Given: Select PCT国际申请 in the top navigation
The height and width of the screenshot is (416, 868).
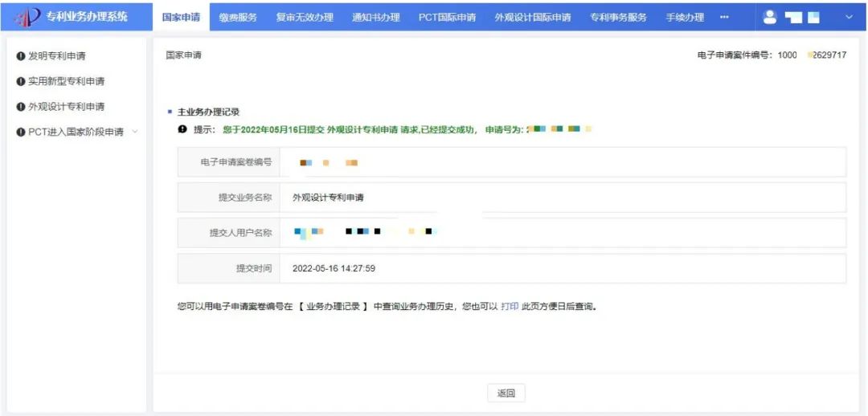Looking at the screenshot, I should click(447, 18).
